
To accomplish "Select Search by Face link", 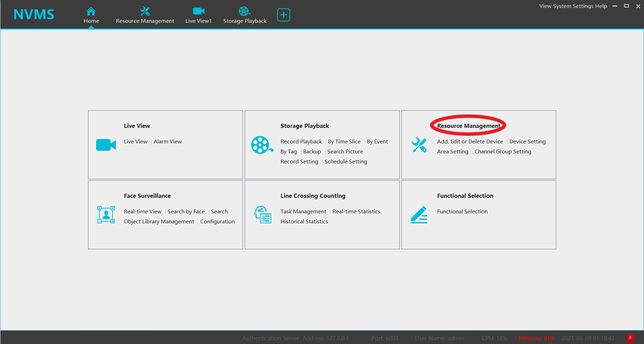I will [x=186, y=212].
